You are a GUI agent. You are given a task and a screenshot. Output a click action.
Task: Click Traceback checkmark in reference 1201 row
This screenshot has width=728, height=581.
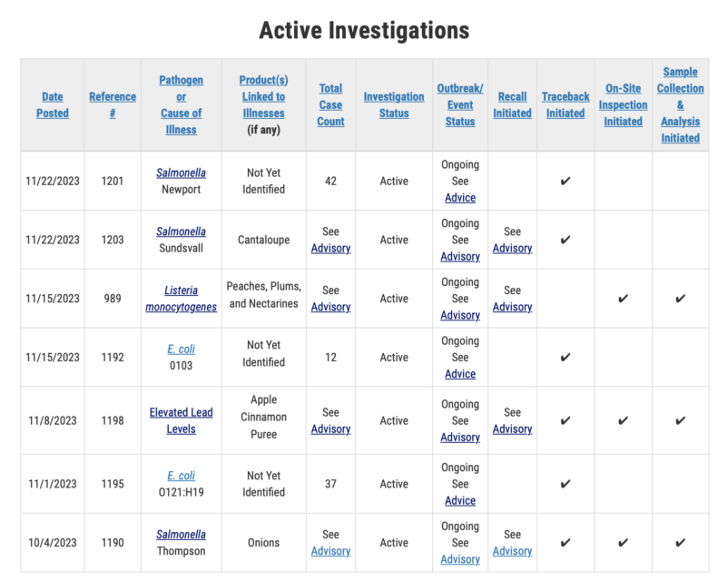565,182
